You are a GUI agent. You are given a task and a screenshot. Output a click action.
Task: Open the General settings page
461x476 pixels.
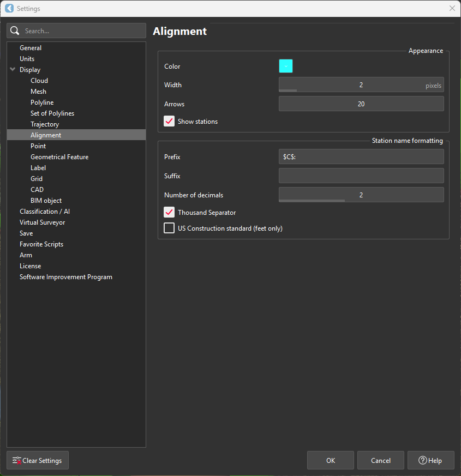point(31,48)
